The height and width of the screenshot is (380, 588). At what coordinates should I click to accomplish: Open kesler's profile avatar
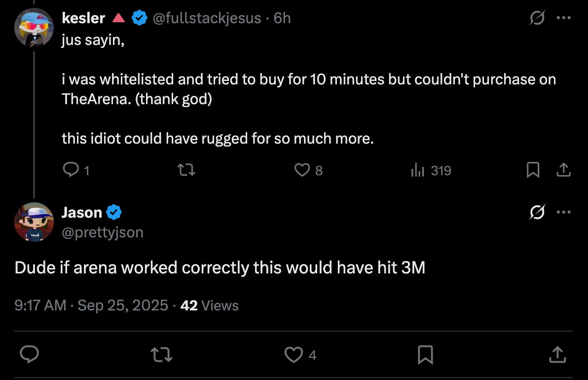[x=34, y=27]
